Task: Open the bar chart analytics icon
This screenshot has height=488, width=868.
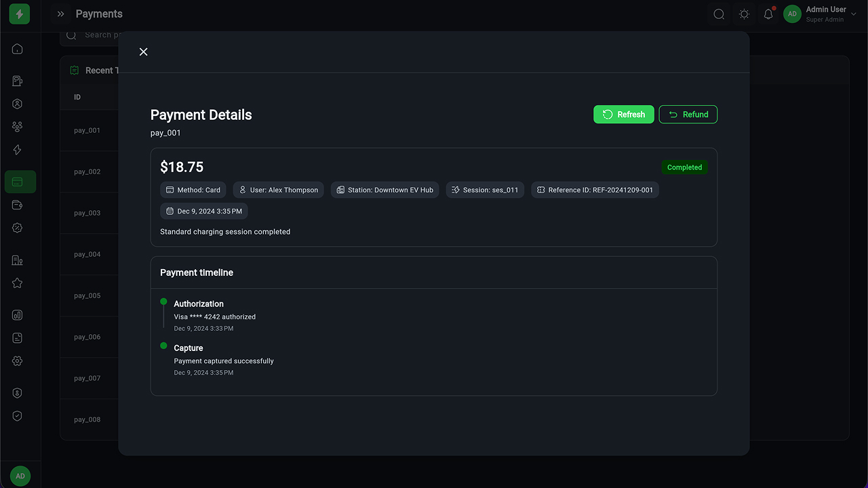Action: (x=18, y=315)
